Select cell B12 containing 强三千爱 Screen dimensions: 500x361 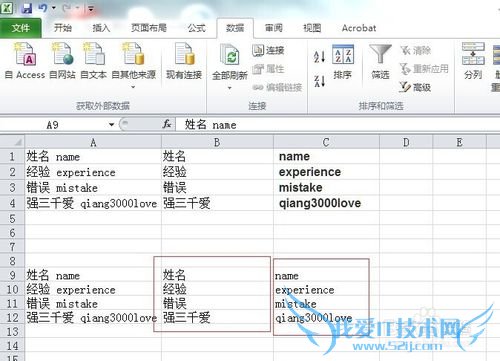[x=217, y=318]
